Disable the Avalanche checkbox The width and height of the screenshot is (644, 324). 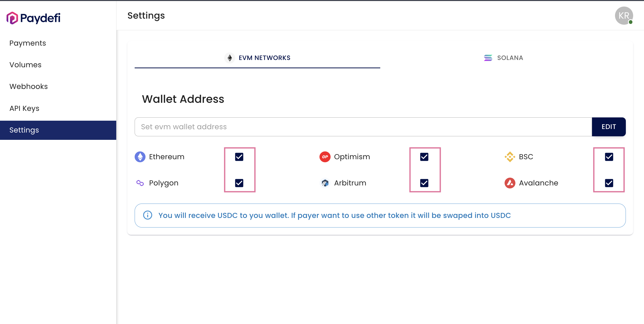coord(609,183)
